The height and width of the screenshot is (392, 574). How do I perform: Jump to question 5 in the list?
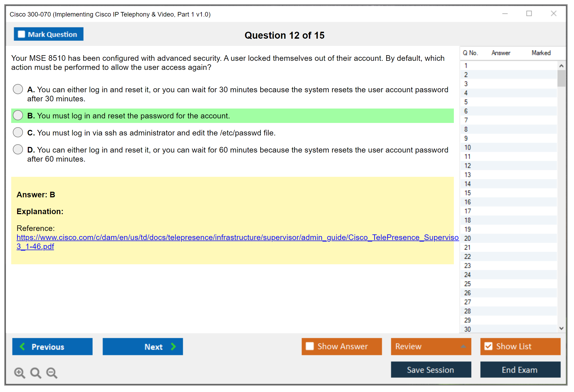466,102
